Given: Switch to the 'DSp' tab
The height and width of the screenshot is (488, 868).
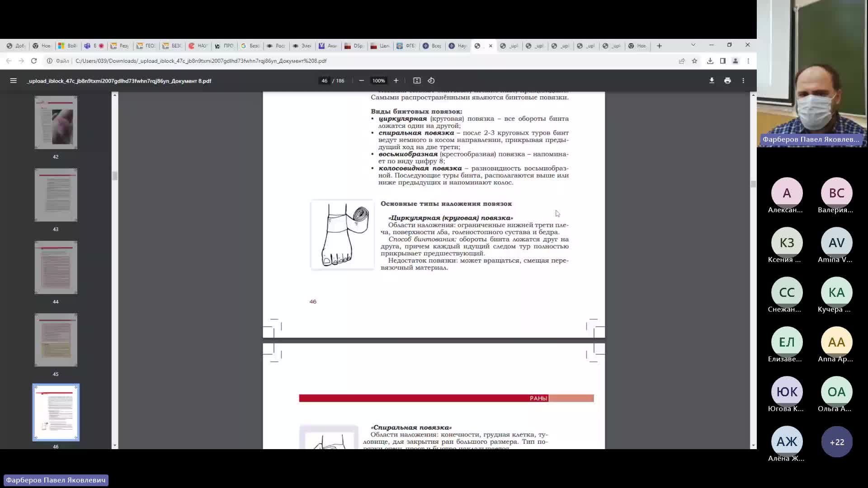Looking at the screenshot, I should coord(354,46).
